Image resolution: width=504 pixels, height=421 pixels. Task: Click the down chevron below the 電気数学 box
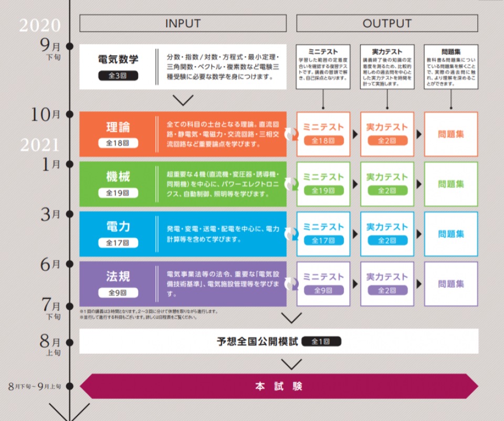coord(183,100)
